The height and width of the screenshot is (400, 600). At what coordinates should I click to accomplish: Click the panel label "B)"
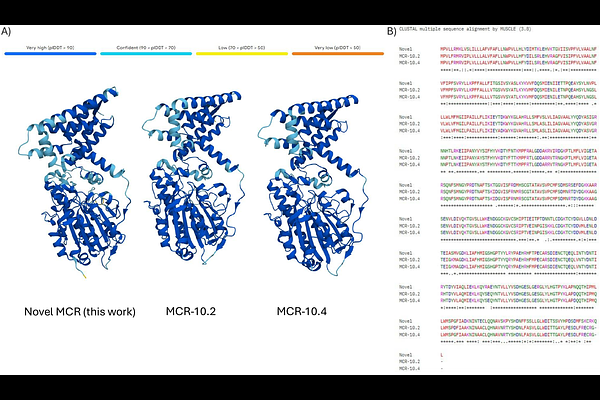391,31
